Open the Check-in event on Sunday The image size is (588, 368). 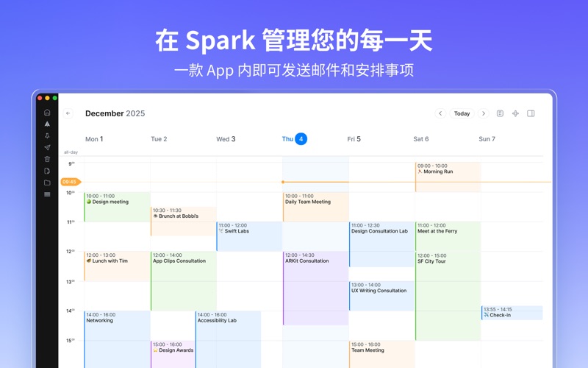click(x=512, y=313)
